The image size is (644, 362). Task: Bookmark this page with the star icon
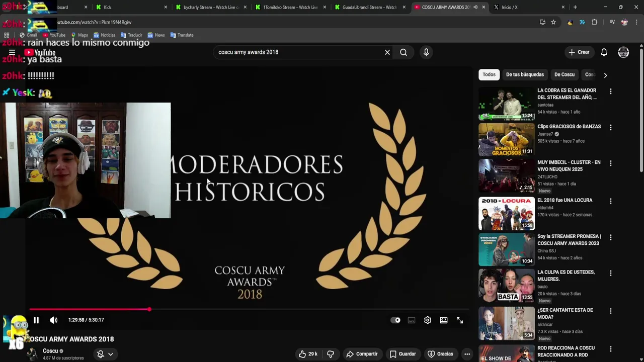(x=553, y=22)
